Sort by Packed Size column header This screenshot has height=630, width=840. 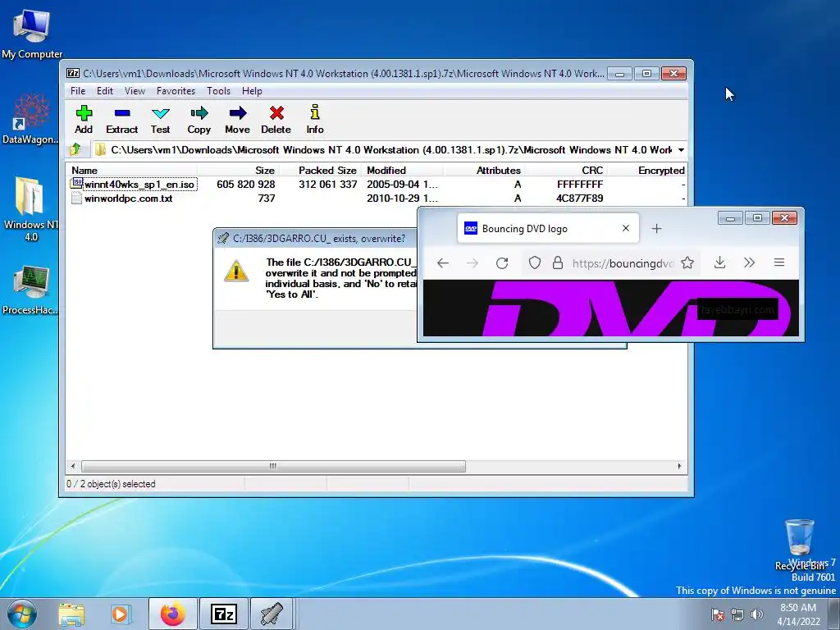pos(321,171)
